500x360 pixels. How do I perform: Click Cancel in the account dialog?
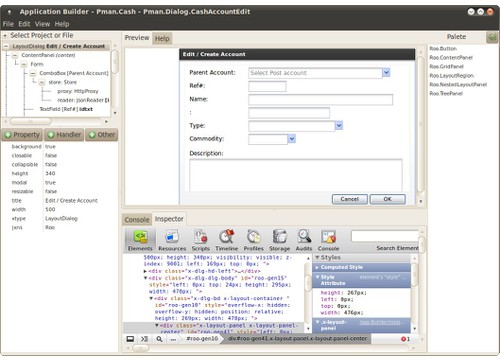[350, 199]
